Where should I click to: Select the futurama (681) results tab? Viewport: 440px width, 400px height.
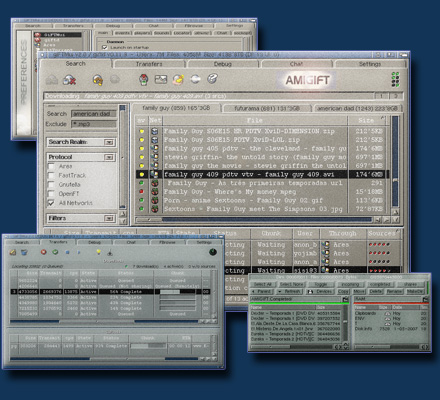[267, 108]
